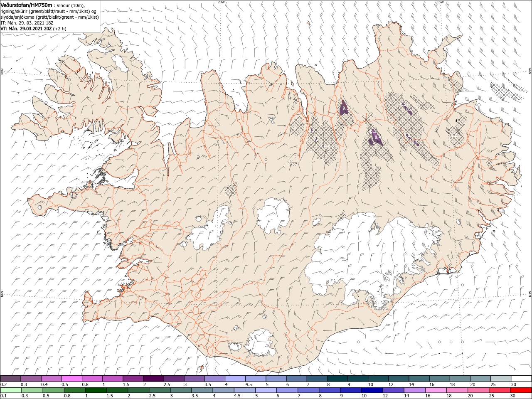Pick lower-row violet swatch starting at 12

[393, 390]
